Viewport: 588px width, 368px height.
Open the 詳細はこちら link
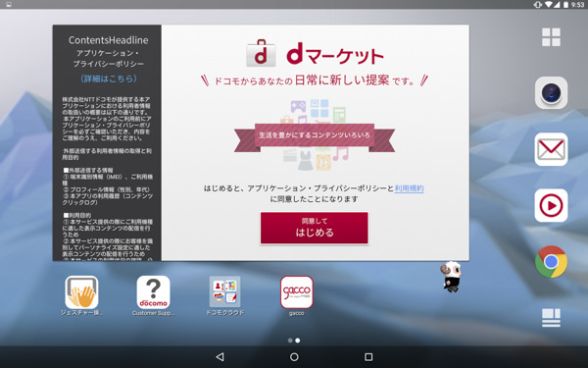coord(109,79)
